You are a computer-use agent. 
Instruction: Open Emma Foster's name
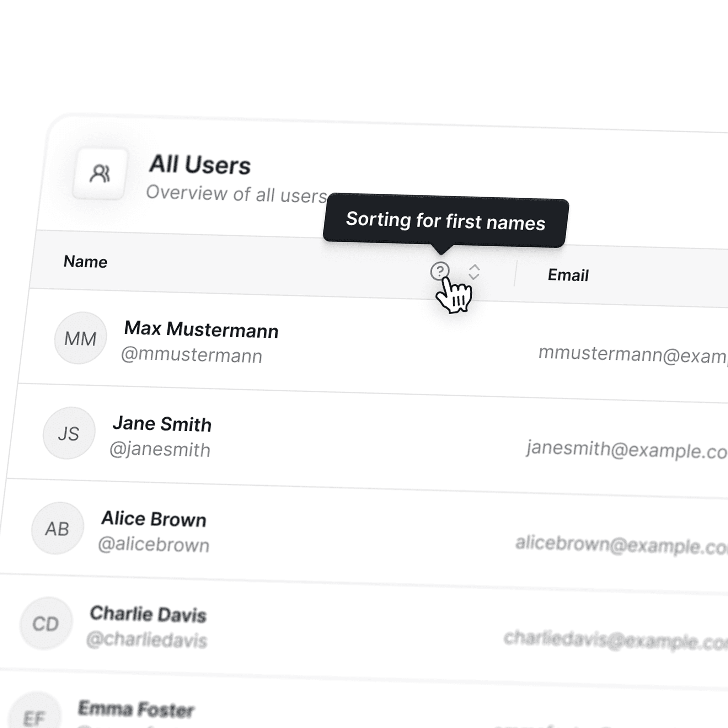pos(136,709)
